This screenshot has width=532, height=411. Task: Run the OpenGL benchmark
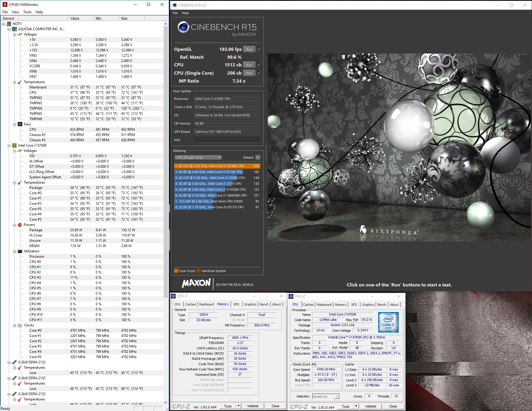(249, 49)
